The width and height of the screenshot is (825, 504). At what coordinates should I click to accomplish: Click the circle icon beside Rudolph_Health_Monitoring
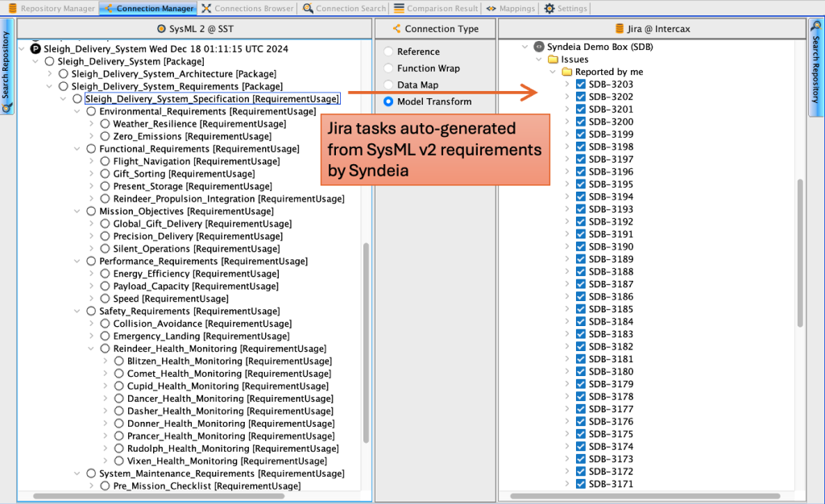coord(119,448)
